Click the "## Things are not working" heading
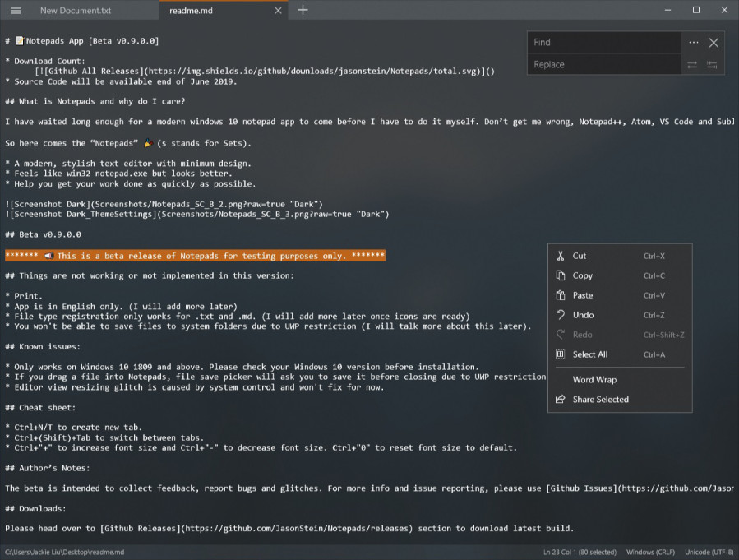The height and width of the screenshot is (560, 739). 150,275
